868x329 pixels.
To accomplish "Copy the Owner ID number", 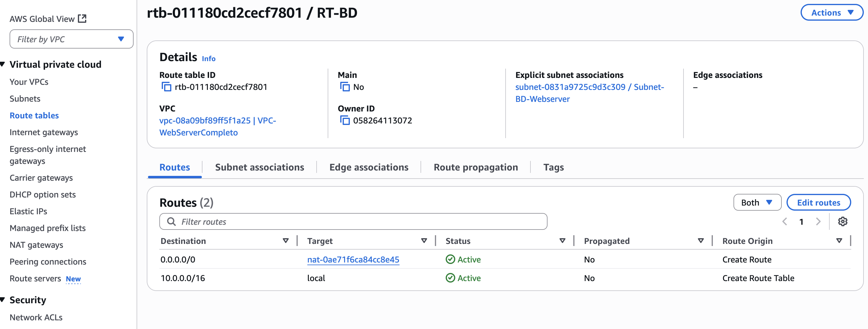I will (344, 120).
